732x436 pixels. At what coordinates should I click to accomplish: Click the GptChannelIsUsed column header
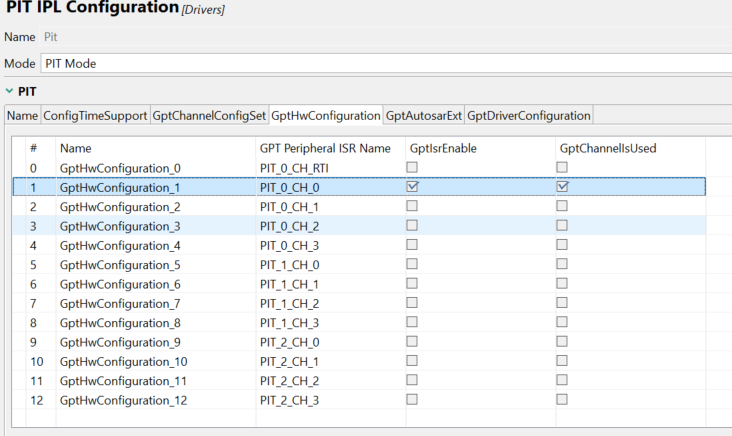pos(607,148)
